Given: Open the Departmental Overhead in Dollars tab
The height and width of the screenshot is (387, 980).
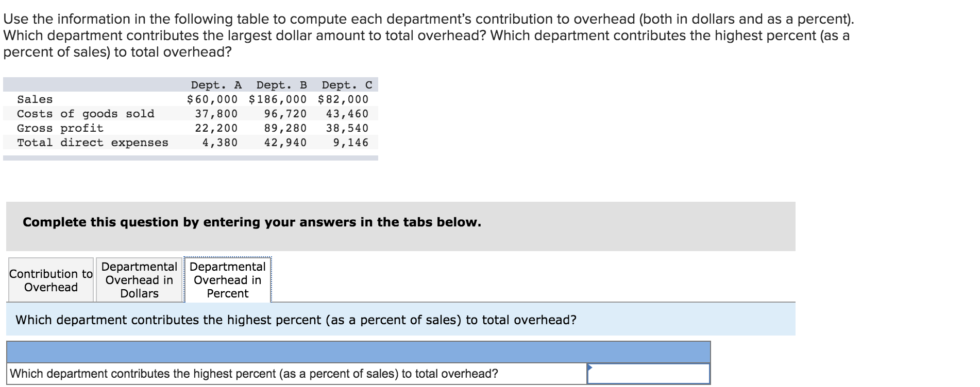Looking at the screenshot, I should click(139, 280).
